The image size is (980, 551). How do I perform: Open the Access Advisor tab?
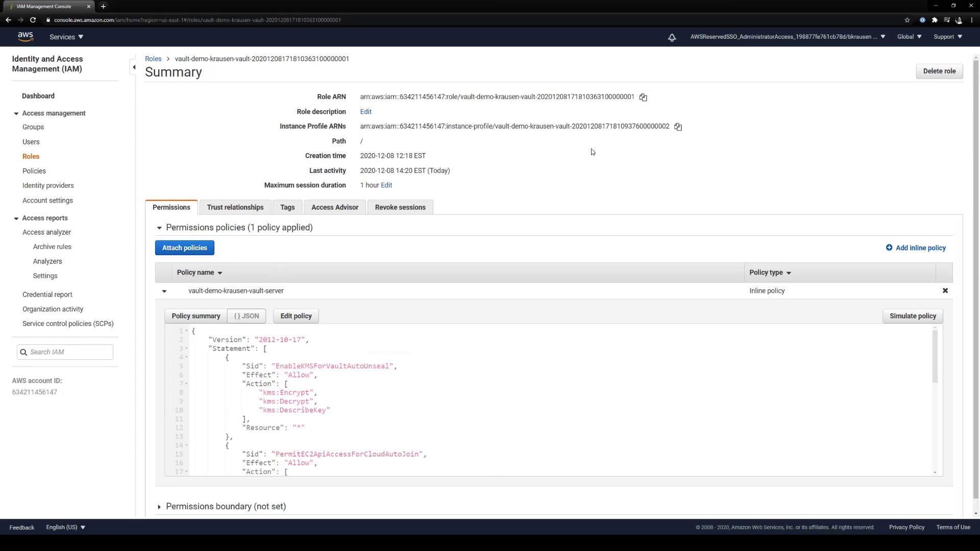point(334,208)
